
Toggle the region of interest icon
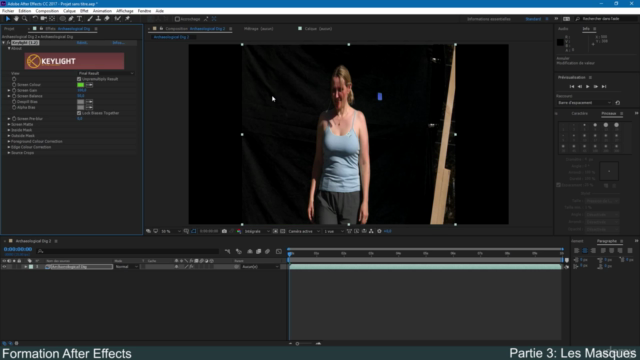point(276,231)
